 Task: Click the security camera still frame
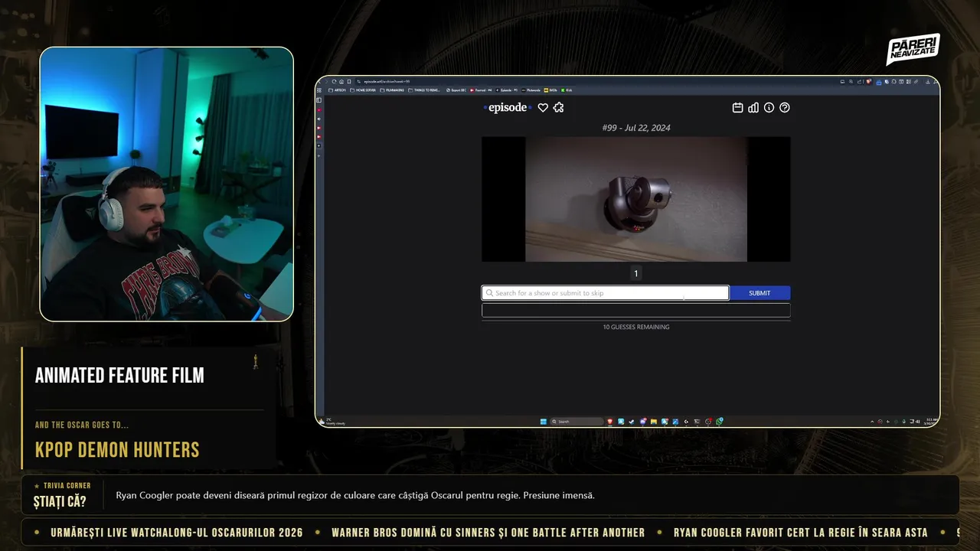click(x=635, y=199)
